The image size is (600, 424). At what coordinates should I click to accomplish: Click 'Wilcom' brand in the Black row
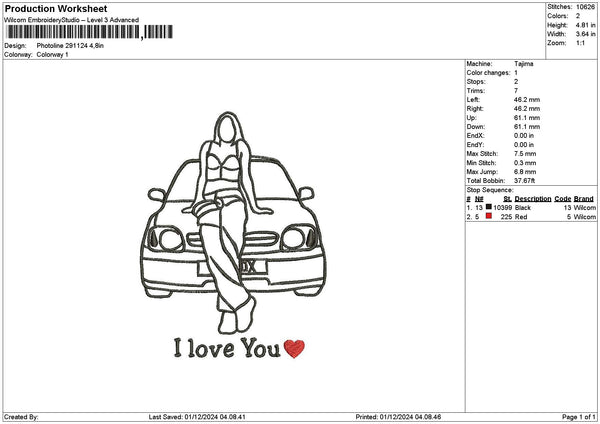(585, 207)
